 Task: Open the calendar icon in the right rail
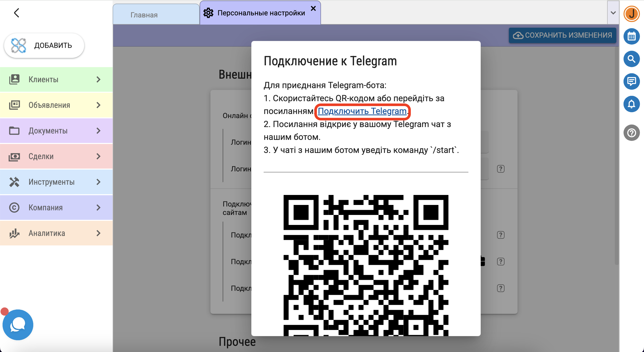(x=631, y=36)
